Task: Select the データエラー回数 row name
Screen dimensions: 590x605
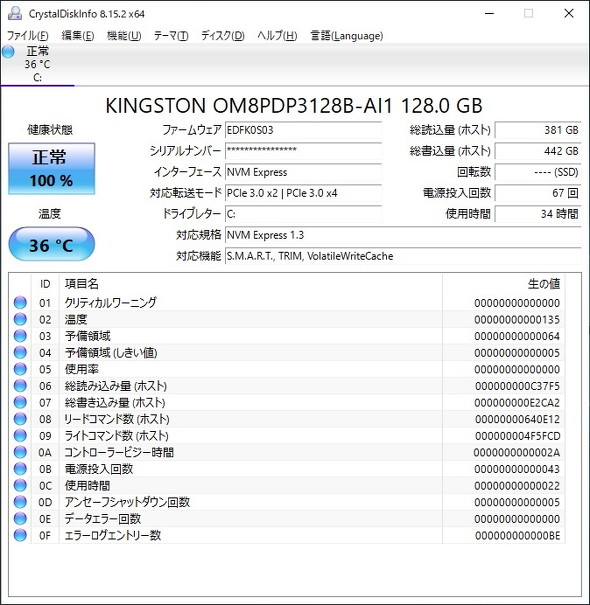Action: pos(103,519)
